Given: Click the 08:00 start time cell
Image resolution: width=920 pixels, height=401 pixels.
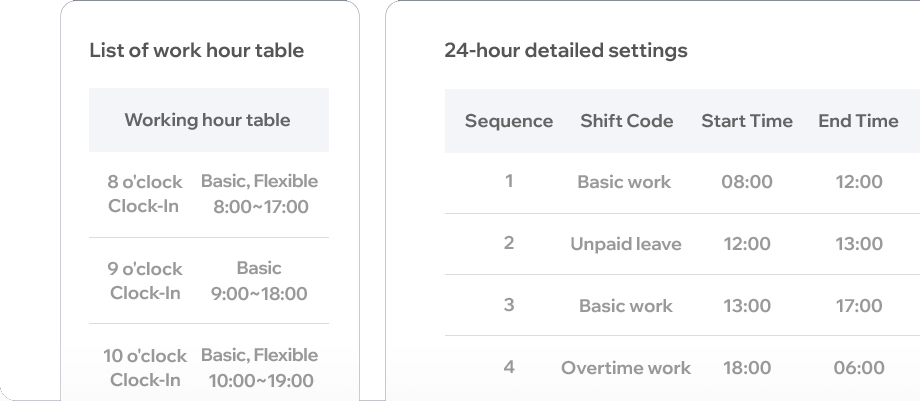Looking at the screenshot, I should pyautogui.click(x=747, y=182).
